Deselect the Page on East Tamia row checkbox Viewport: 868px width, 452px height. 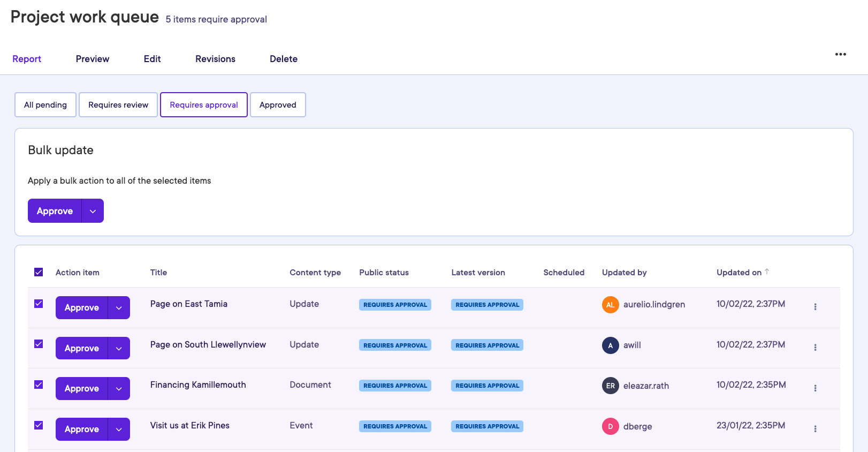pos(39,304)
